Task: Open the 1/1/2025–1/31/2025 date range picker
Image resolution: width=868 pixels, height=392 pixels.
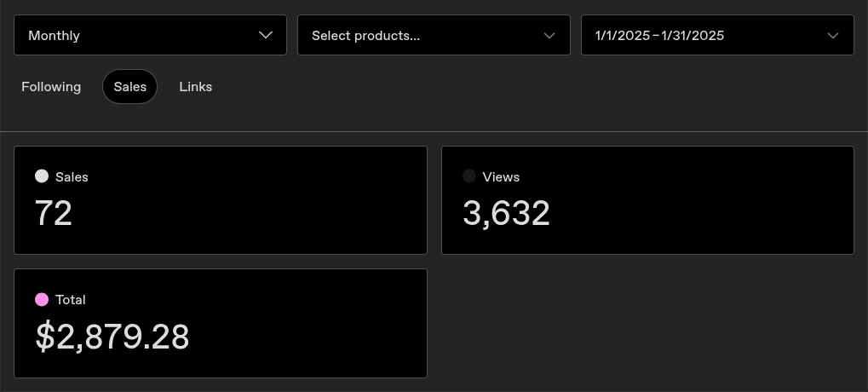Action: 717,35
